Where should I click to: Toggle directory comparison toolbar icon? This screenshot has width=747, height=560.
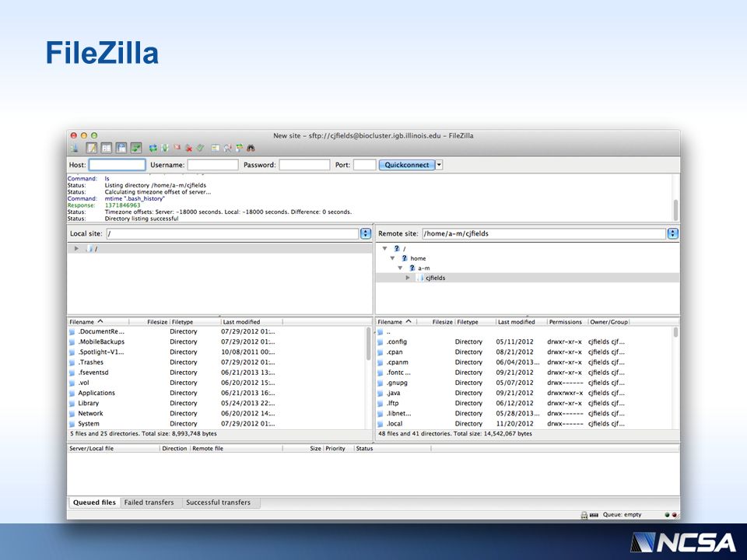(227, 148)
